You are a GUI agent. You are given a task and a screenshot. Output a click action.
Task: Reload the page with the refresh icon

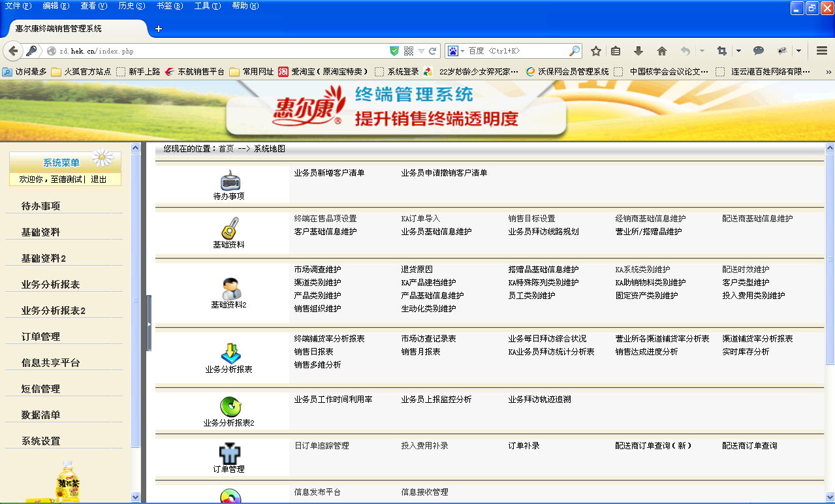click(x=434, y=51)
